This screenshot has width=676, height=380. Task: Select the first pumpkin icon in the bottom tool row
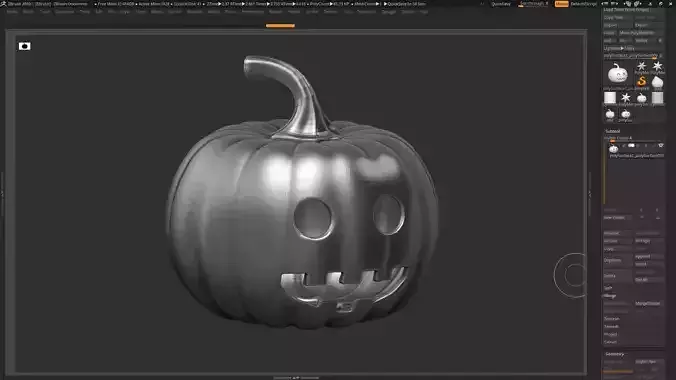pyautogui.click(x=610, y=114)
